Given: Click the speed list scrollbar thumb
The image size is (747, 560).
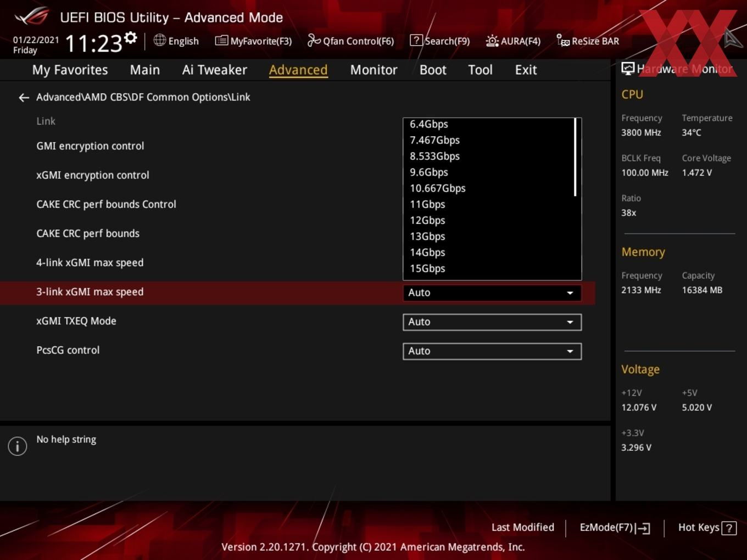Looking at the screenshot, I should pyautogui.click(x=575, y=157).
